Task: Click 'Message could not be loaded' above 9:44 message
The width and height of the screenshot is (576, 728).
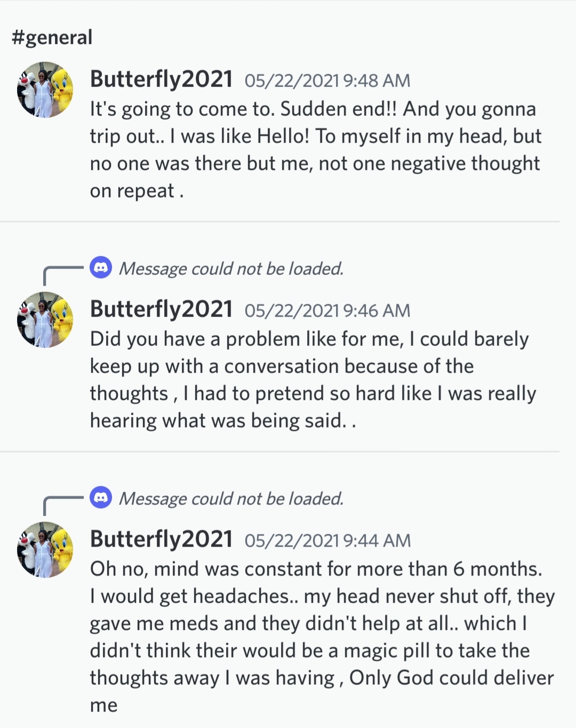Action: pos(231,498)
